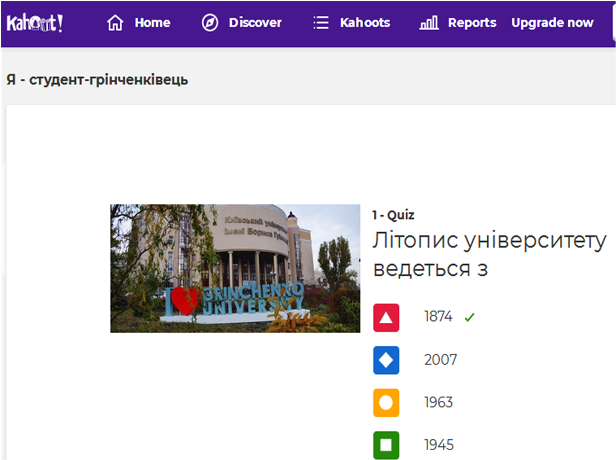Image resolution: width=616 pixels, height=460 pixels.
Task: Click the Upgrade now button
Action: point(552,23)
